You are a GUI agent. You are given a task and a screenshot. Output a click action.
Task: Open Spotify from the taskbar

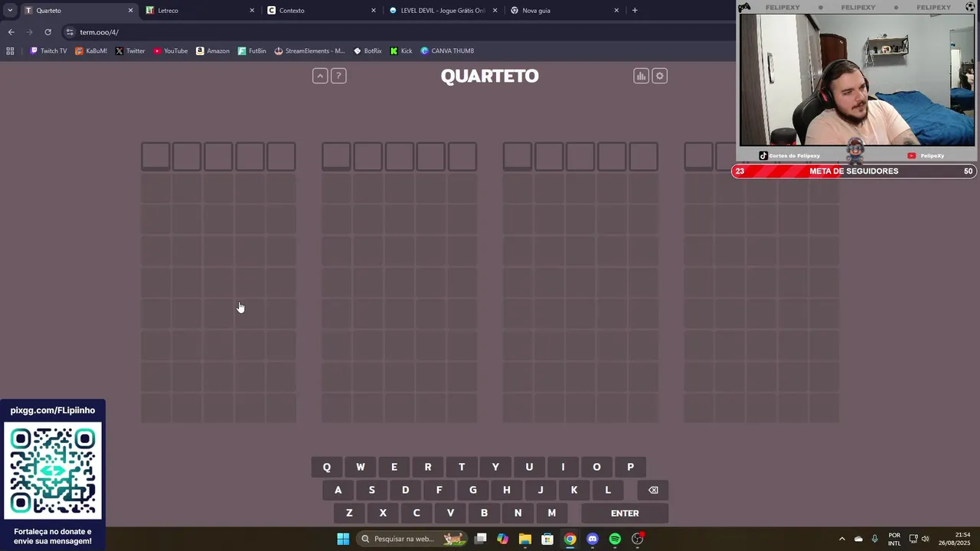pyautogui.click(x=615, y=539)
